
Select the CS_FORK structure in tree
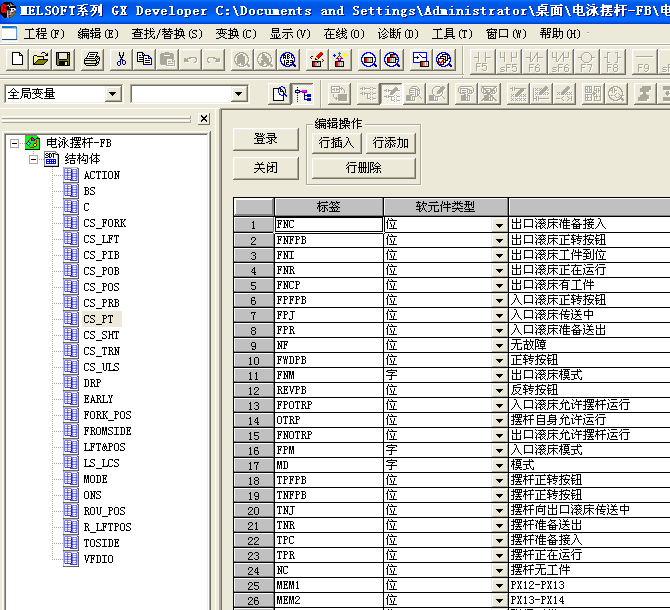pyautogui.click(x=104, y=223)
